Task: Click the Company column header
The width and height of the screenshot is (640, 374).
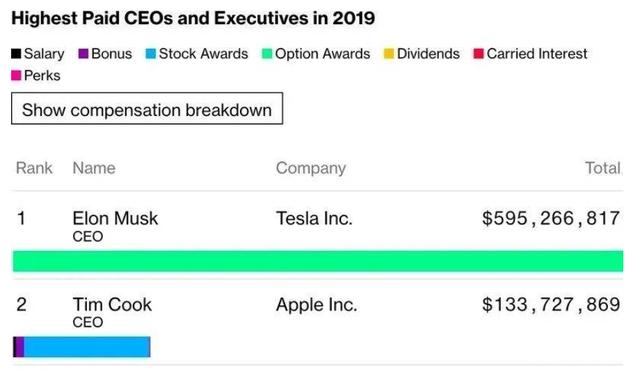Action: [x=311, y=168]
